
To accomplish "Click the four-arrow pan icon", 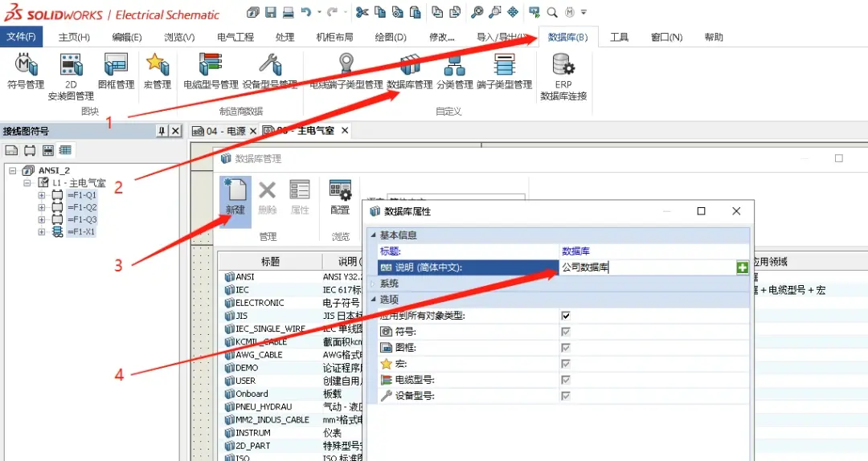I will click(513, 11).
